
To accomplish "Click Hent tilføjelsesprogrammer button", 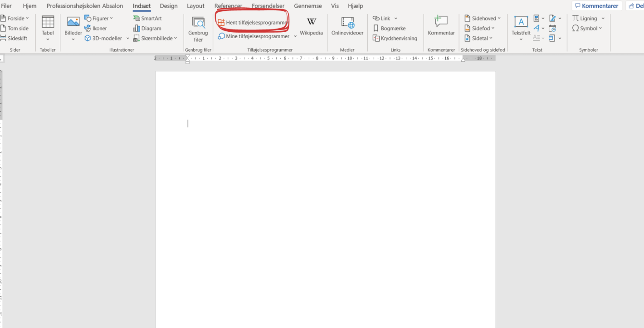I will [x=253, y=23].
